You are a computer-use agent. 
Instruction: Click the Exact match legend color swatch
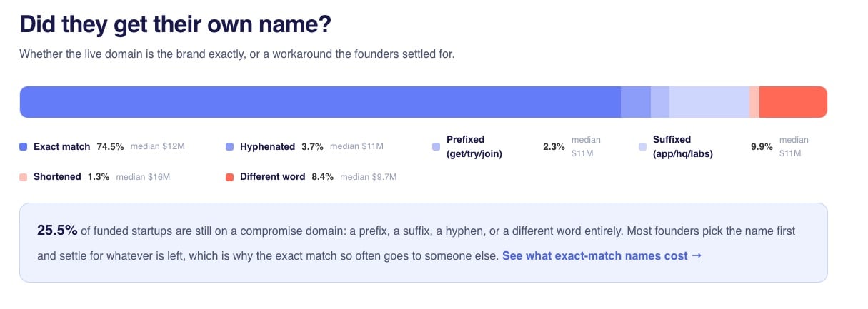[24, 146]
